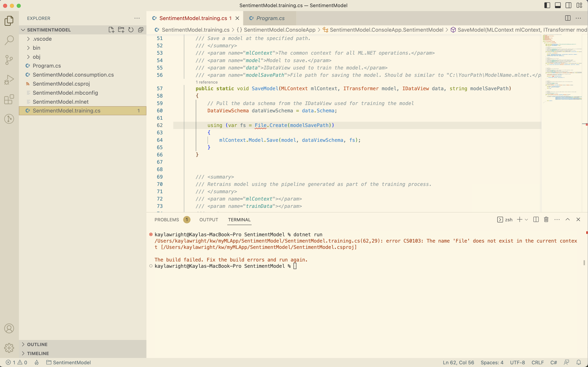This screenshot has height=367, width=588.
Task: Open the Extensions view
Action: [9, 99]
